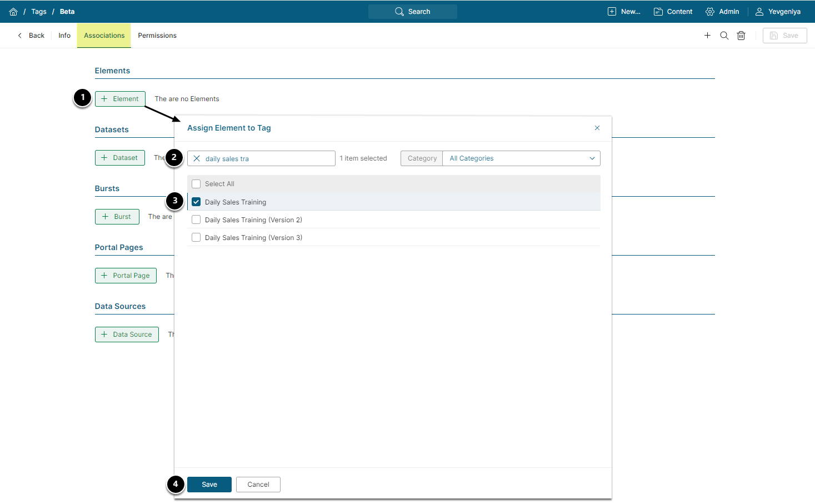This screenshot has height=504, width=815.
Task: Close the Assign Element to Tag dialog
Action: 597,128
